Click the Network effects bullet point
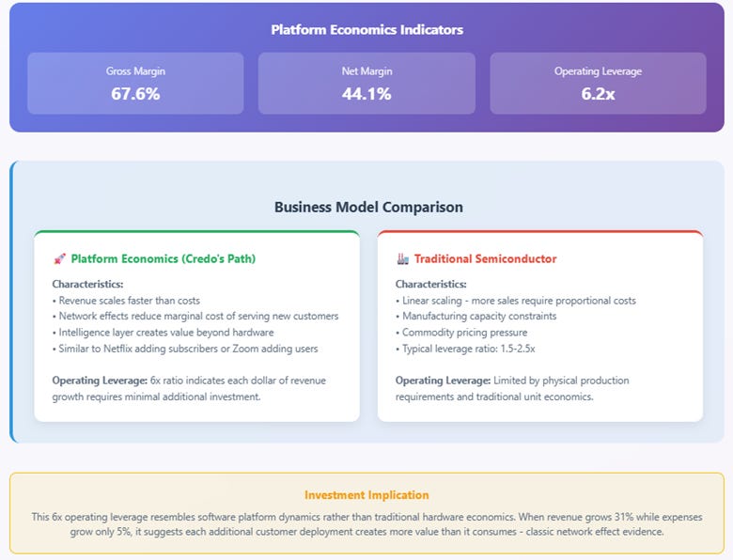 coord(195,317)
